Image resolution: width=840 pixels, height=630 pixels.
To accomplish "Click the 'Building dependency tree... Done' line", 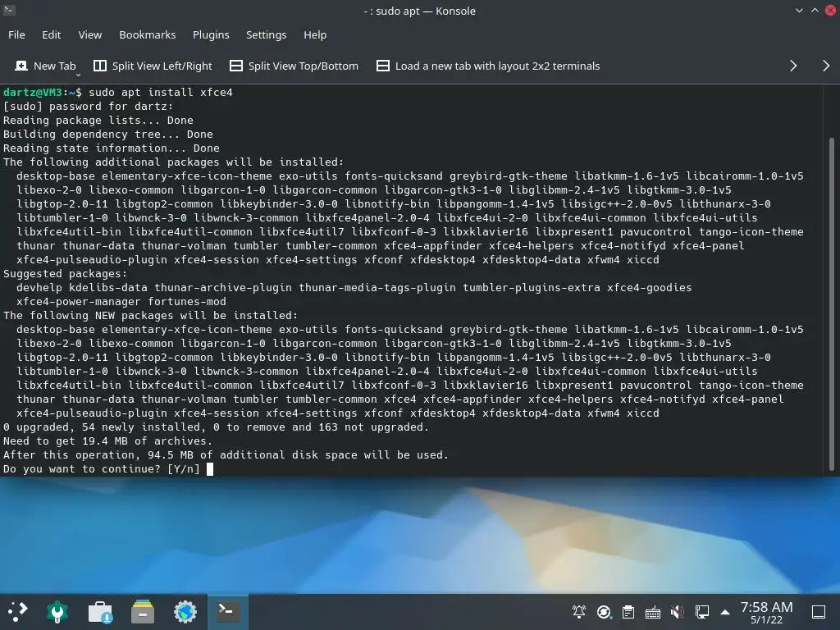I will click(x=108, y=134).
